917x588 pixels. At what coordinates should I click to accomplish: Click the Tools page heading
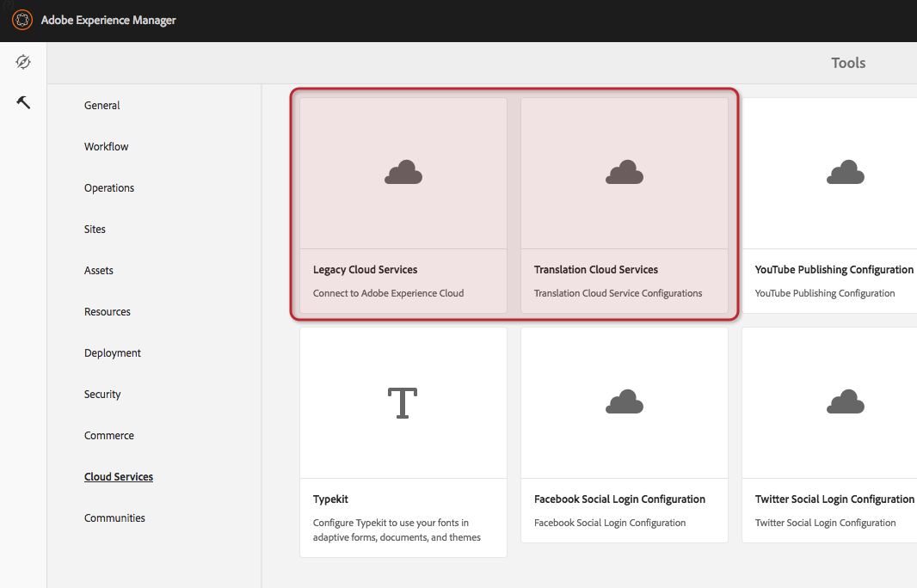tap(848, 63)
